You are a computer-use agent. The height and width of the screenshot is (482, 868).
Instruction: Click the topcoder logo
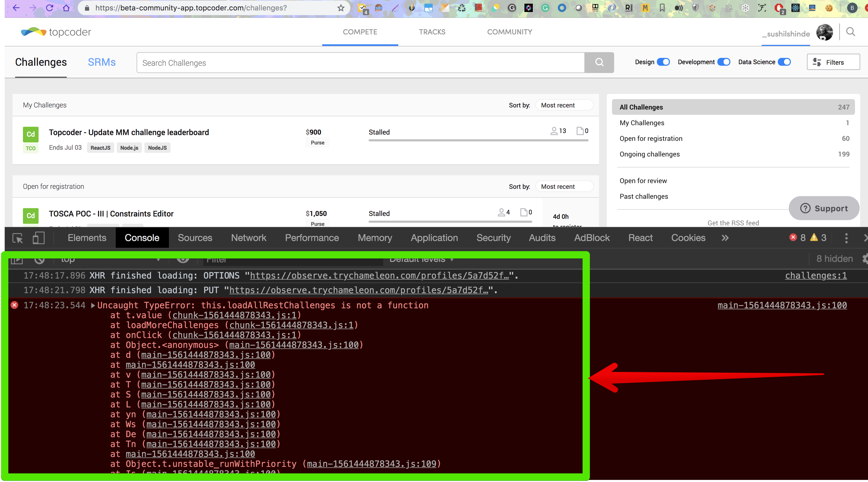point(56,32)
